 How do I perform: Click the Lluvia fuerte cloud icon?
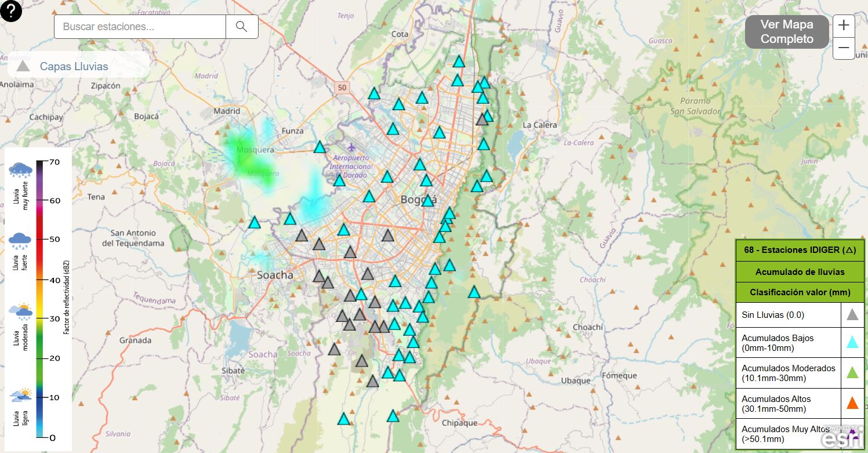click(x=20, y=240)
